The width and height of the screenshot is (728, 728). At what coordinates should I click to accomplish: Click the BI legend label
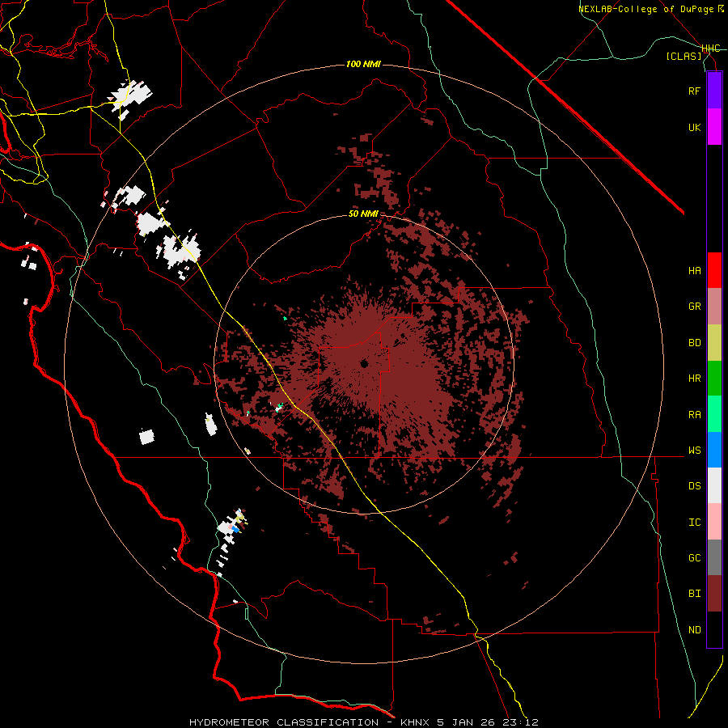coord(694,594)
